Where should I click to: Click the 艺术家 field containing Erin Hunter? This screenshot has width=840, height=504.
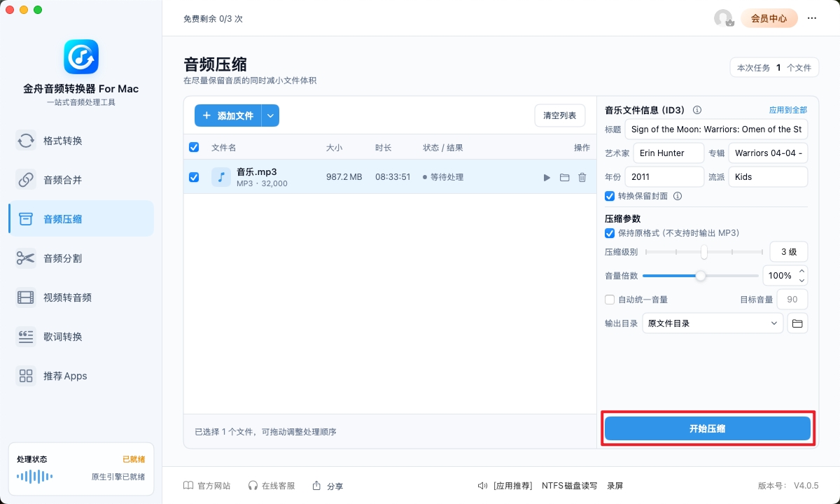point(668,153)
